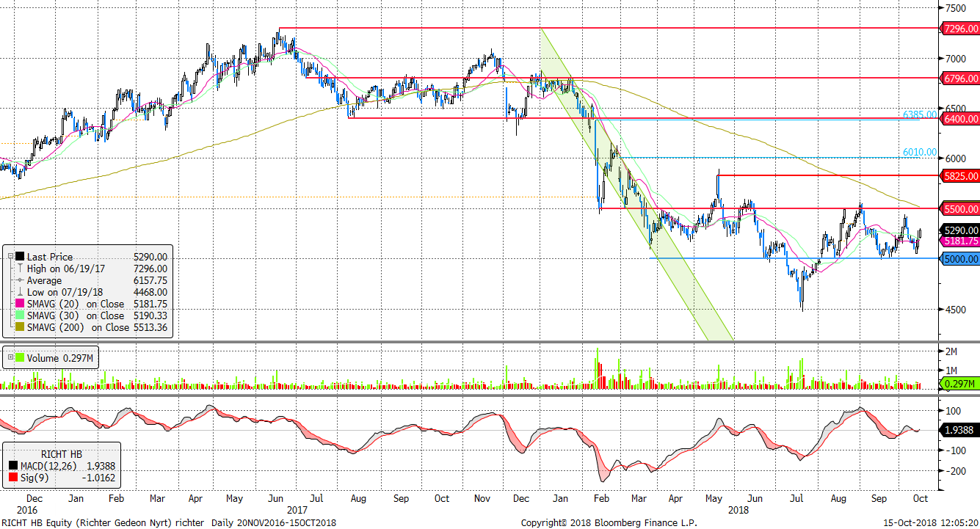Select the 5181.75 pink SMAVG label
The image size is (980, 529).
(x=960, y=241)
